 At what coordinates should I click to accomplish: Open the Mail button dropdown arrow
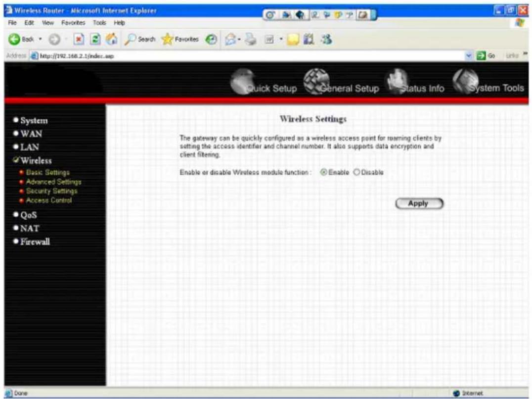(x=239, y=40)
